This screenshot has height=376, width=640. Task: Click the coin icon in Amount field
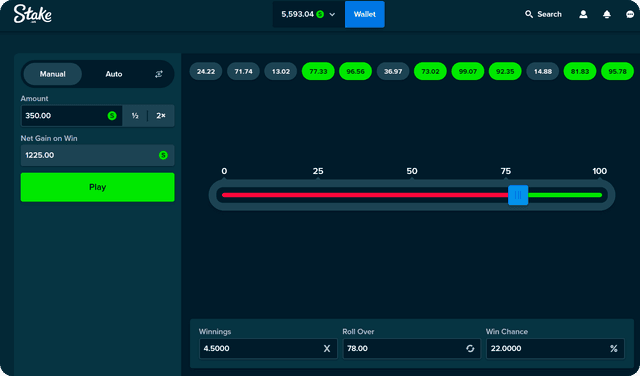[x=112, y=116]
